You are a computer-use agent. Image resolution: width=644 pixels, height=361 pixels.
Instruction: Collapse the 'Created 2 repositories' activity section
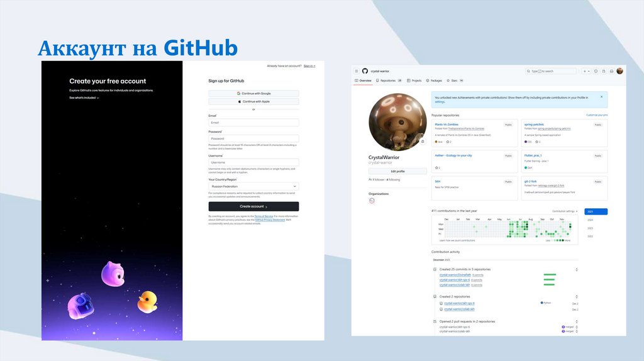[577, 296]
